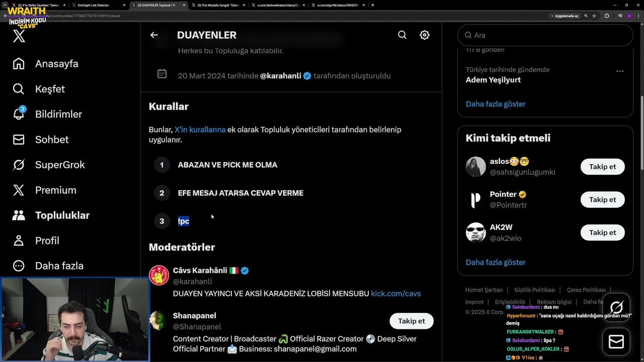644x362 pixels.
Task: Click the X icon next to Premium
Action: 19,190
